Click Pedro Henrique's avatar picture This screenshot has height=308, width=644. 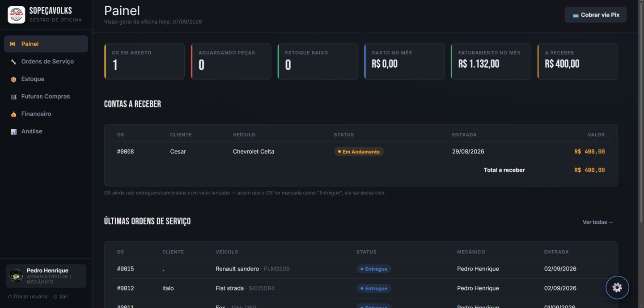[x=16, y=276]
